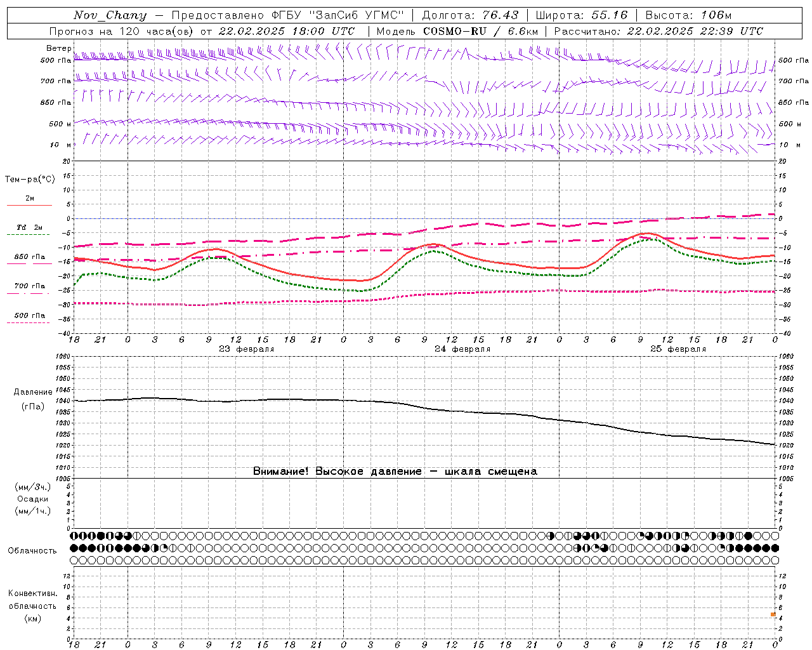This screenshot has height=650, width=812.
Task: Click the '700 гПа' temperature legend label
Action: [30, 286]
